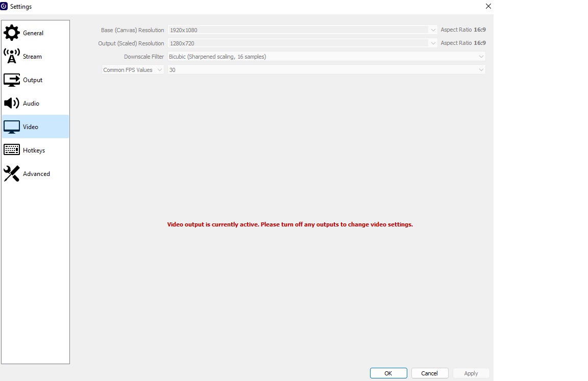The width and height of the screenshot is (588, 381).
Task: Click the gear icon for General settings
Action: point(12,33)
